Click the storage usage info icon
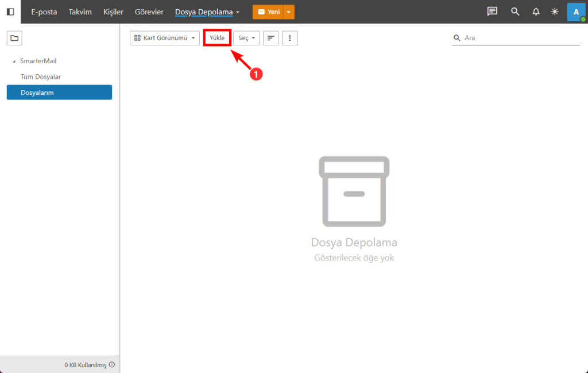The width and height of the screenshot is (588, 373). [x=112, y=365]
